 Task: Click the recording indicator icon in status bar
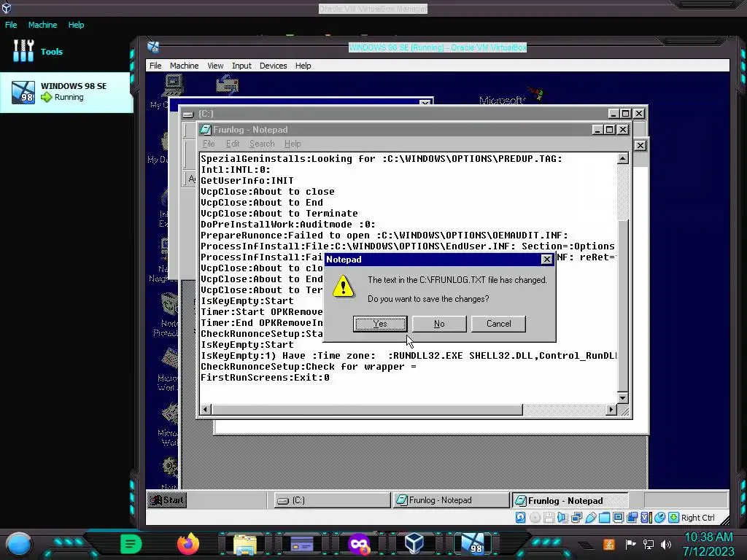(632, 518)
